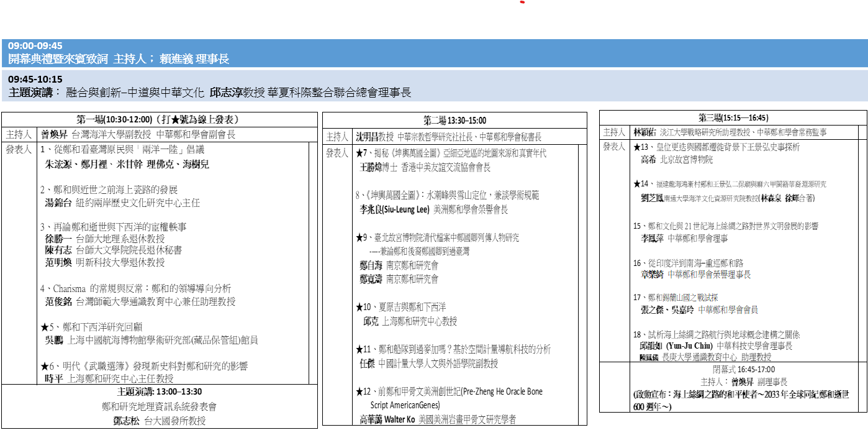Select the 第三場 (15:15—16:45) session header
Screen dimensions: 868x430
click(733, 117)
